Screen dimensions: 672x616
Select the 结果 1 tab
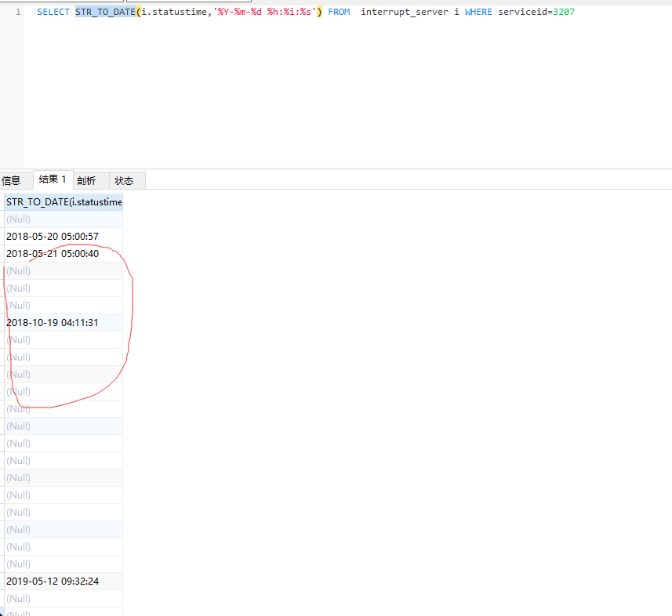tap(53, 179)
